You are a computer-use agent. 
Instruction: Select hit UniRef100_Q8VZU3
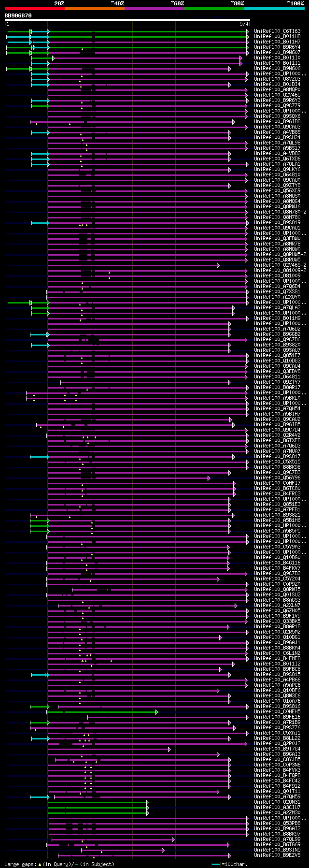(277, 79)
